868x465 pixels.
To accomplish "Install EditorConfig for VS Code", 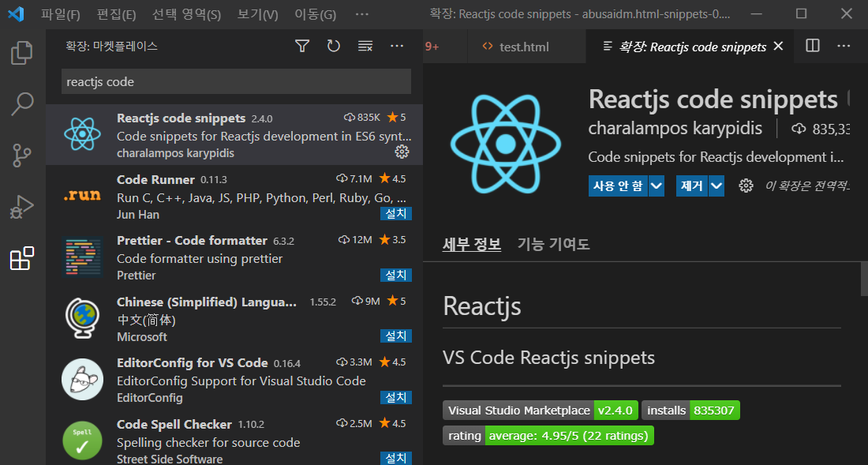I will 396,397.
